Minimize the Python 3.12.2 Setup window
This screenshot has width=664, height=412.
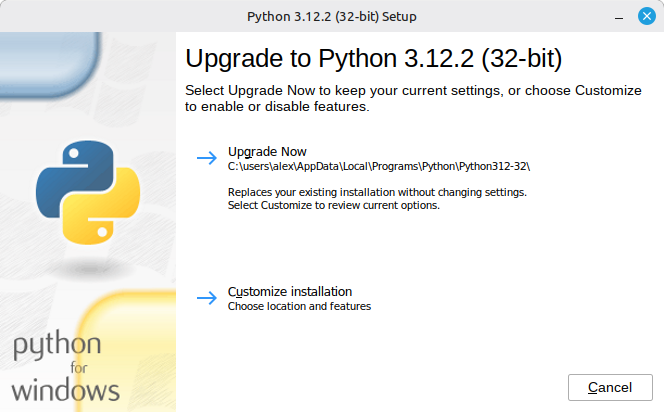[619, 17]
